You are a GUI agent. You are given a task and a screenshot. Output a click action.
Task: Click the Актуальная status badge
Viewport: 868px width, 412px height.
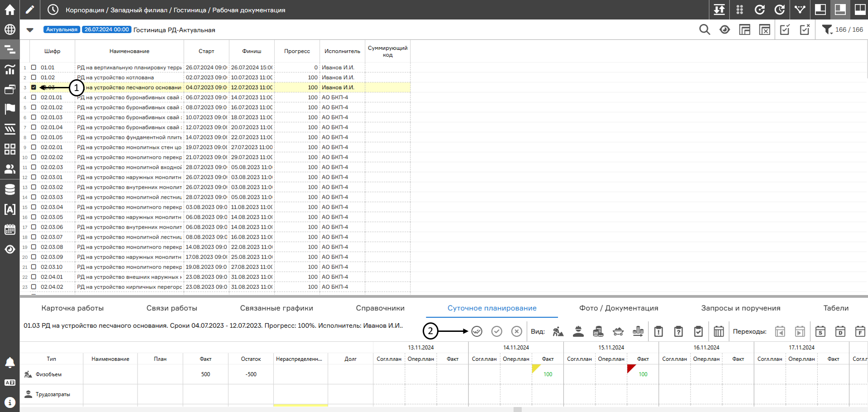tap(62, 29)
